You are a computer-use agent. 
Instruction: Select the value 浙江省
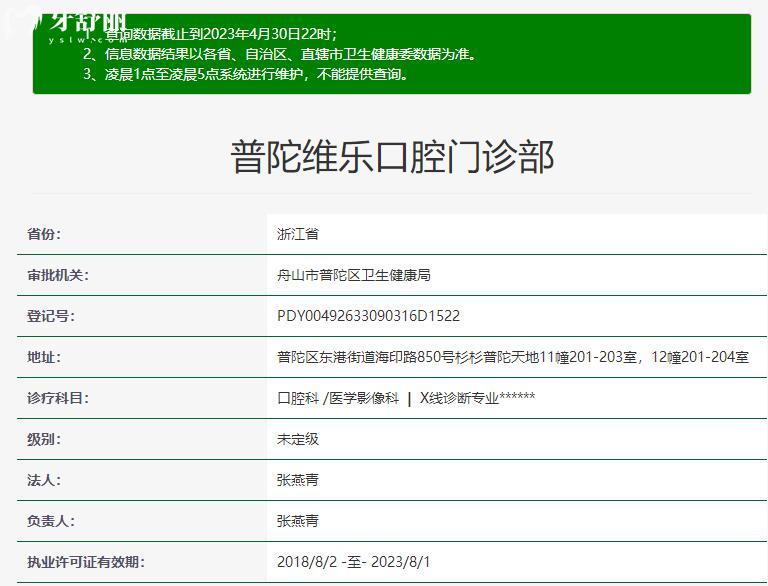click(298, 234)
